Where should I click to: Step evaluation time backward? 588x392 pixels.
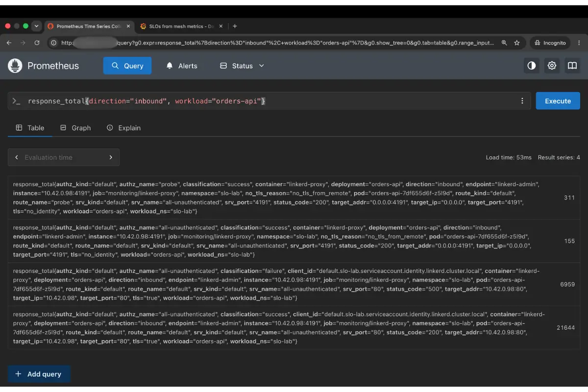17,157
